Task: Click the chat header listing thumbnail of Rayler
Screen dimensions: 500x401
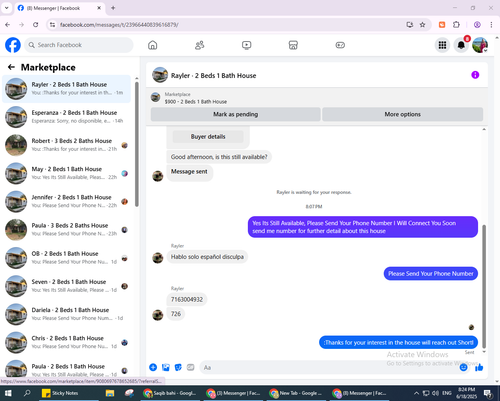Action: click(x=160, y=75)
